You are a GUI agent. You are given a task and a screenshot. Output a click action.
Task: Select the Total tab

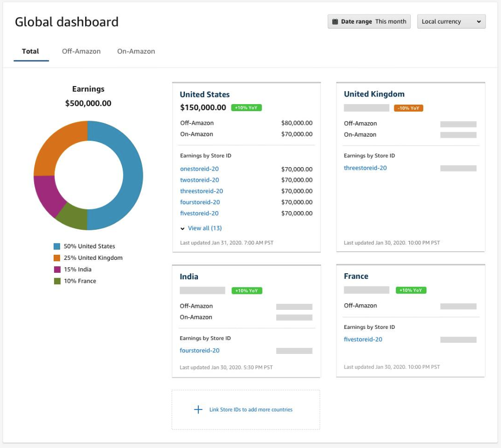point(31,51)
